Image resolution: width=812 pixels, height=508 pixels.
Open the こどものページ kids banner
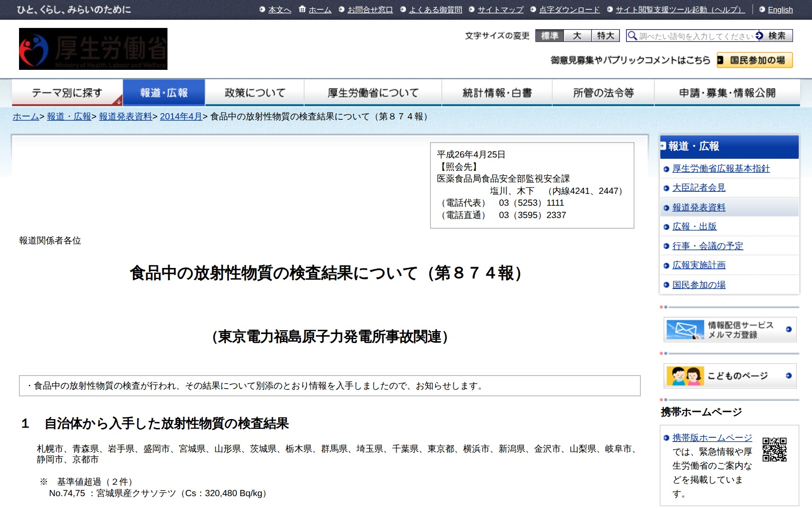pyautogui.click(x=730, y=375)
